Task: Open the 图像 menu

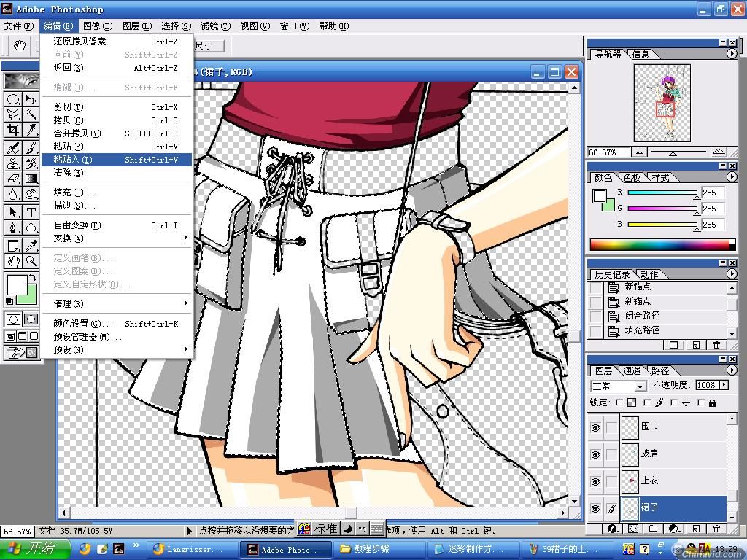Action: point(98,26)
